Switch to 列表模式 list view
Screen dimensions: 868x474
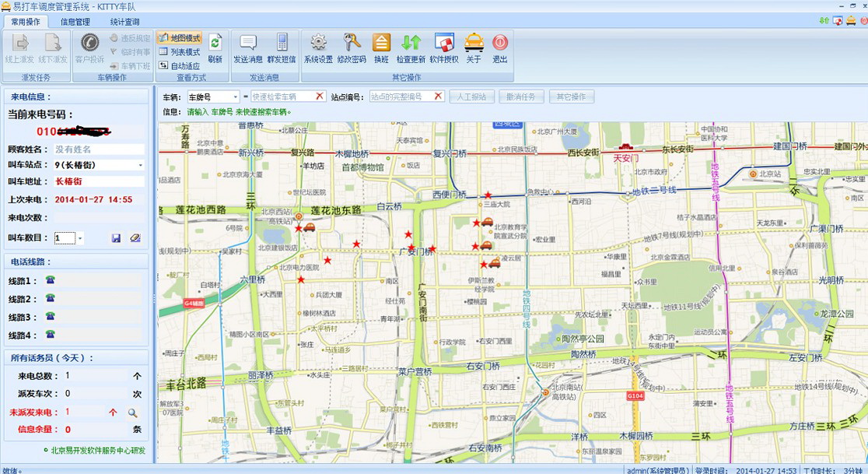coord(179,52)
